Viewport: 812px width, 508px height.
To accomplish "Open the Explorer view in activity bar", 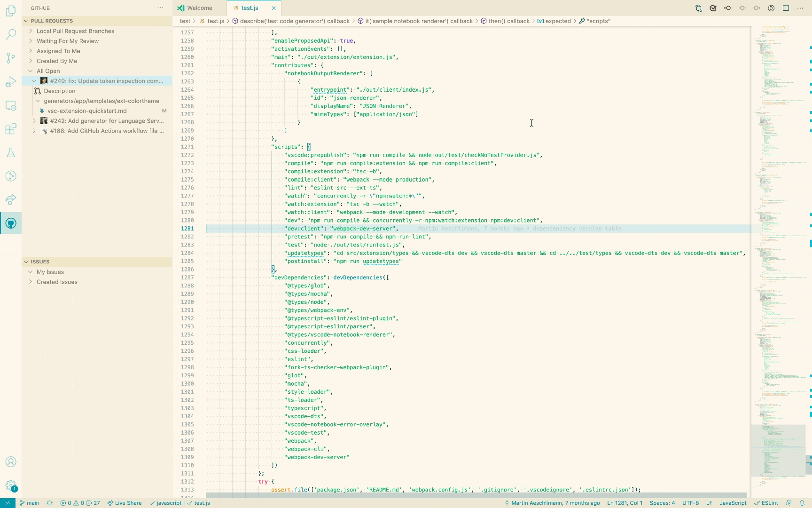I will click(x=11, y=11).
